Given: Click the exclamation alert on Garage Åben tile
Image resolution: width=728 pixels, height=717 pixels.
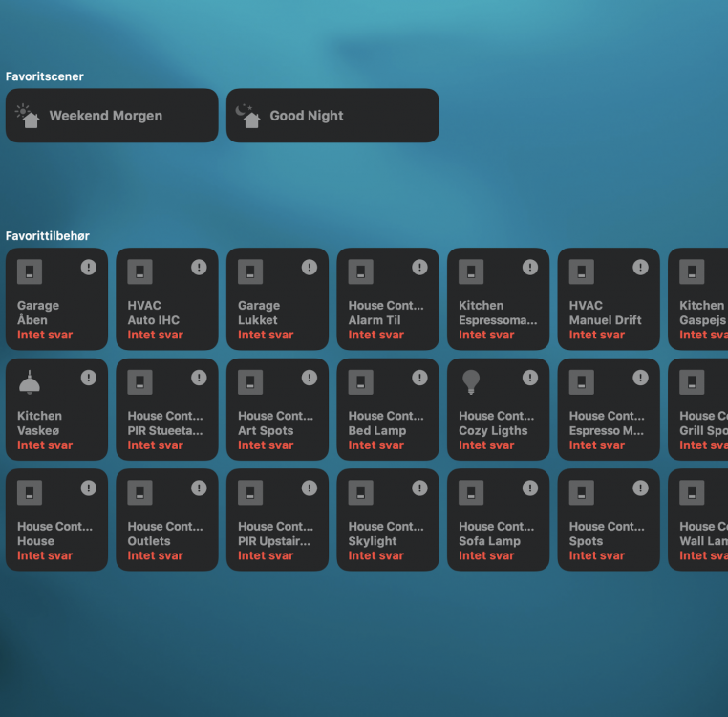Looking at the screenshot, I should tap(89, 268).
